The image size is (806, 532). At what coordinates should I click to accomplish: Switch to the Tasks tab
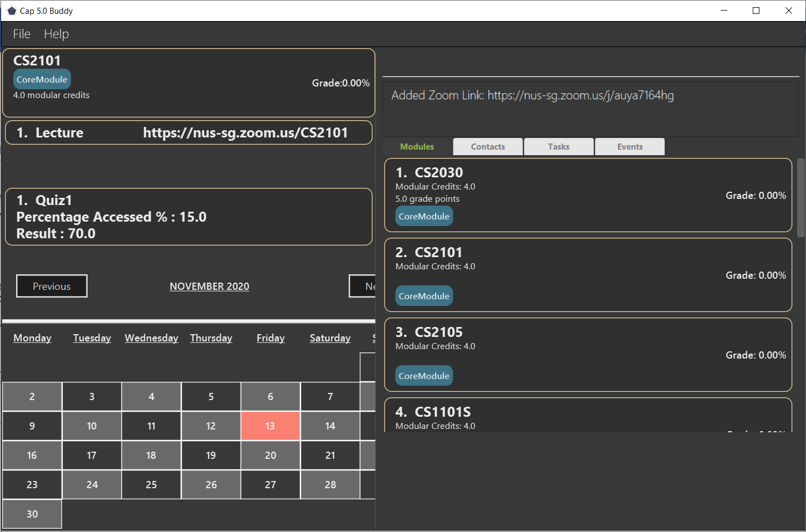point(559,147)
